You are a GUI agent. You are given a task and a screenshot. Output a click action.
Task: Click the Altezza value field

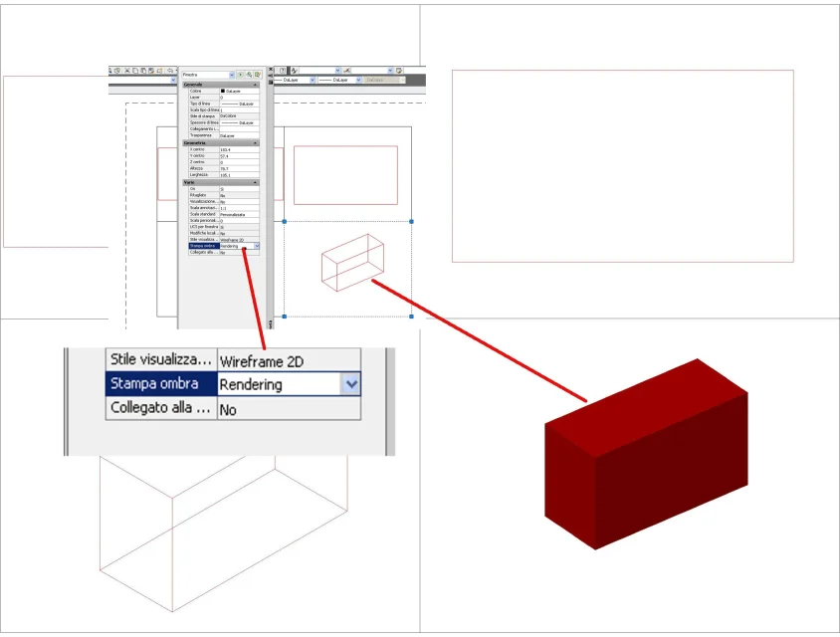239,168
